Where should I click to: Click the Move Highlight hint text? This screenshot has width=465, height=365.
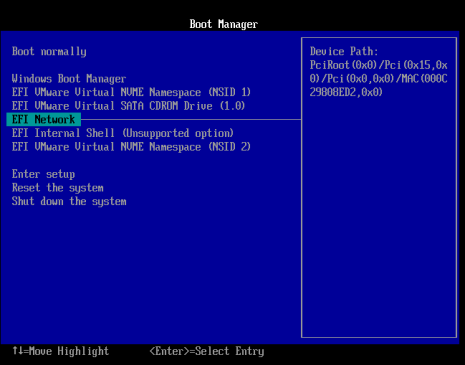(60, 351)
